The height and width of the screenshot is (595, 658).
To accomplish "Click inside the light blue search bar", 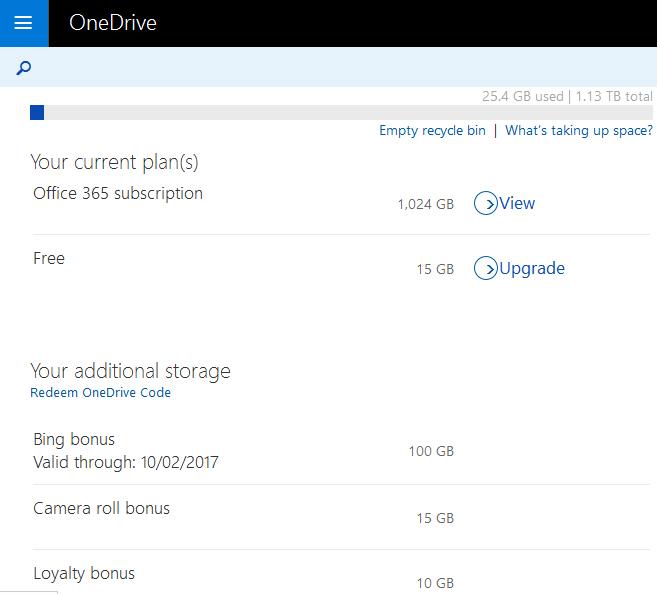I will click(329, 67).
